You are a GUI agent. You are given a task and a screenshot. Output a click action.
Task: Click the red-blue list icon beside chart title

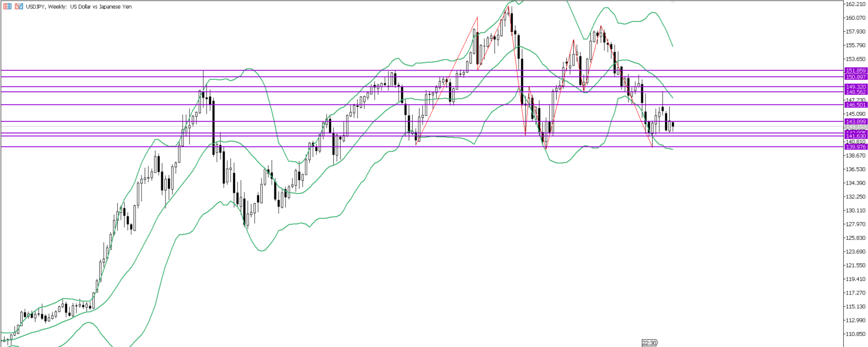click(8, 6)
